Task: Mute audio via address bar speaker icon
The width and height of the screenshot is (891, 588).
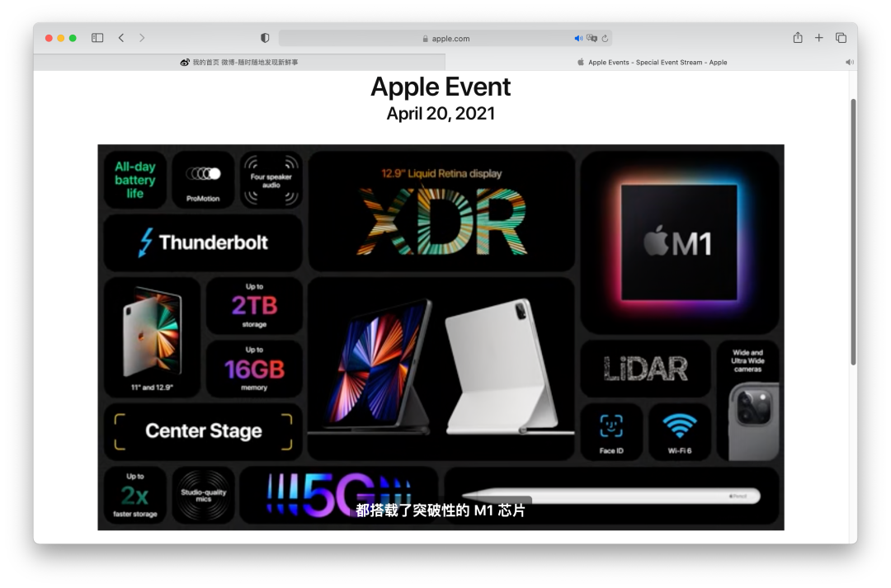Action: (x=577, y=38)
